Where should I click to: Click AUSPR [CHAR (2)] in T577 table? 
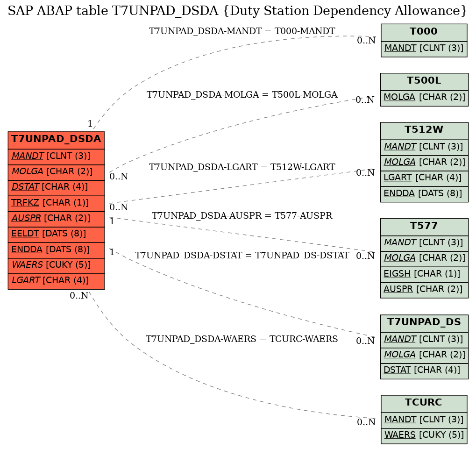[424, 290]
